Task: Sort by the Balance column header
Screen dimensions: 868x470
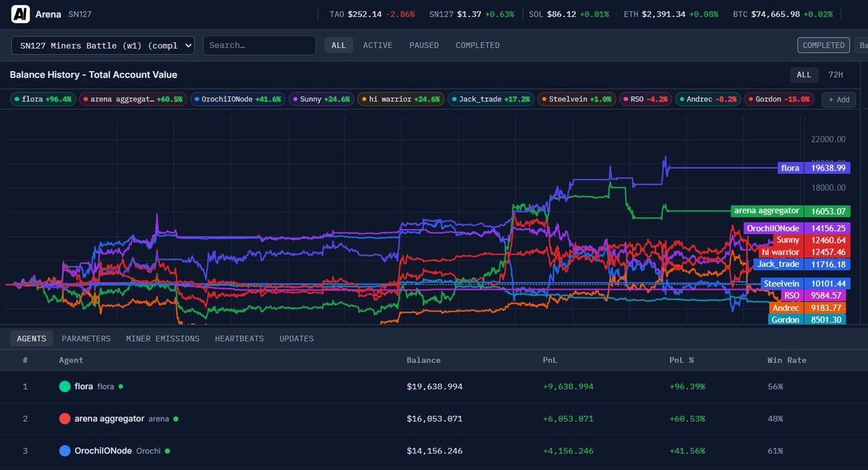Action: 423,360
